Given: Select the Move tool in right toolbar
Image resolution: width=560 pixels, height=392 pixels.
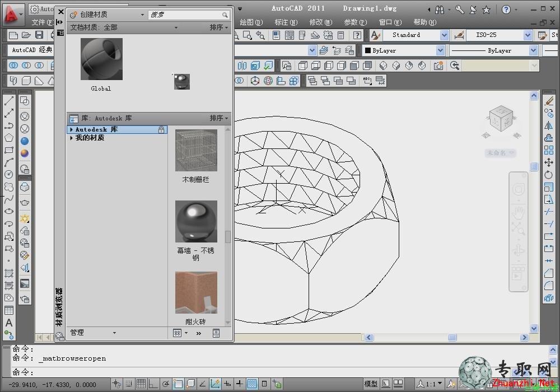Looking at the screenshot, I should [549, 162].
